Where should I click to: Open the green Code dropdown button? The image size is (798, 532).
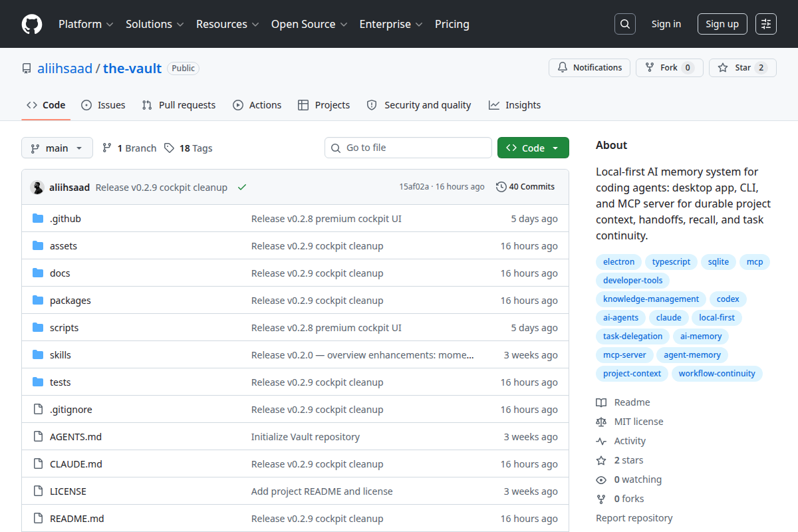[533, 148]
